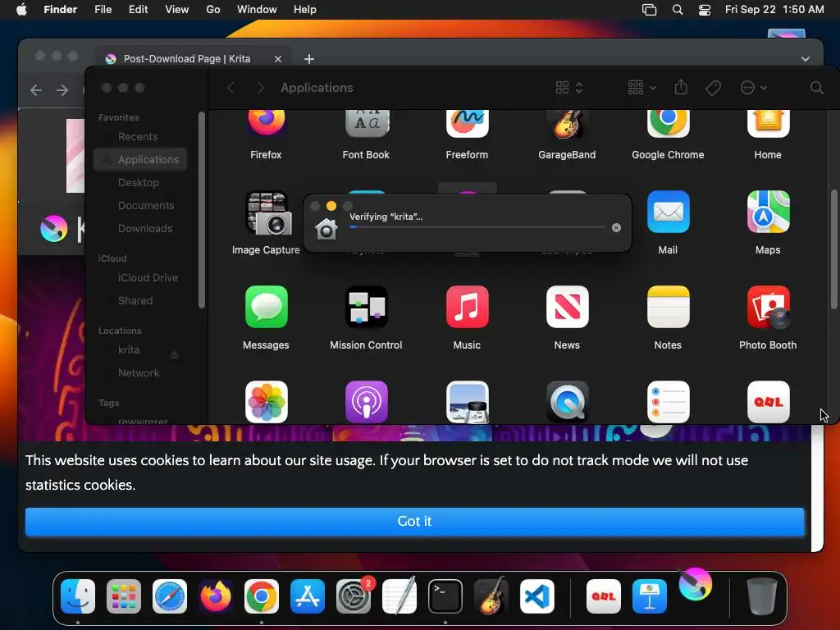Open Firefox in the Applications folder
The image size is (840, 630).
[x=267, y=123]
